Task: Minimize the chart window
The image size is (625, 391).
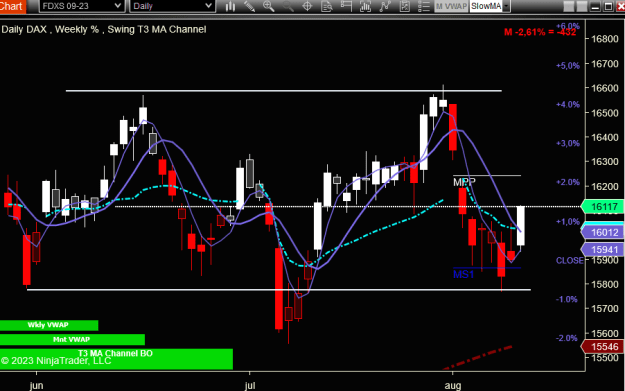Action: pyautogui.click(x=595, y=6)
